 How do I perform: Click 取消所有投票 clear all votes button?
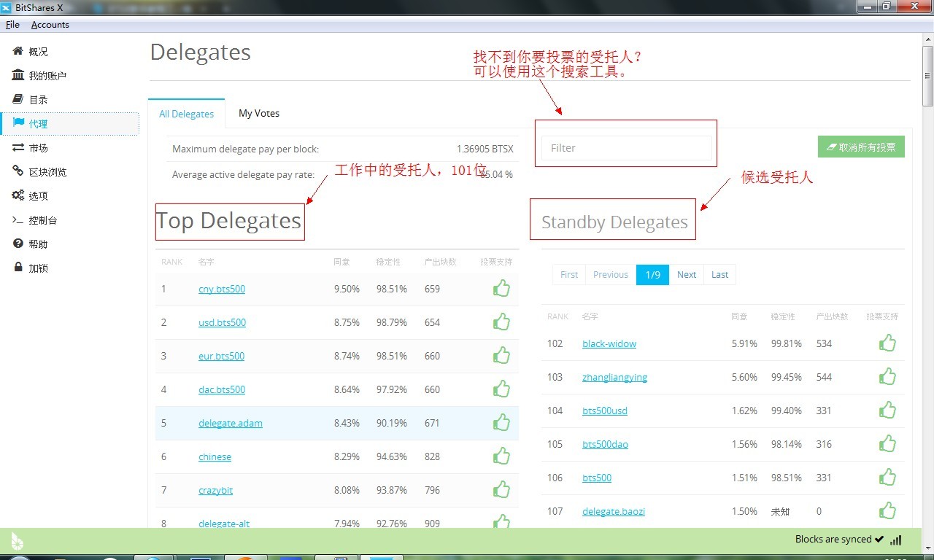coord(861,147)
